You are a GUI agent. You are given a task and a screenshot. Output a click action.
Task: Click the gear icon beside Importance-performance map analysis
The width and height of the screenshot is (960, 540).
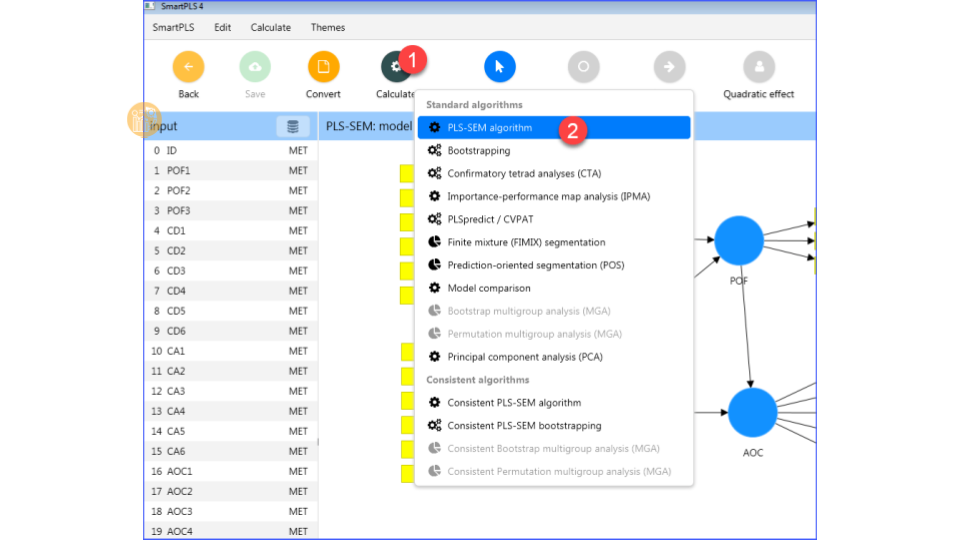click(x=434, y=196)
